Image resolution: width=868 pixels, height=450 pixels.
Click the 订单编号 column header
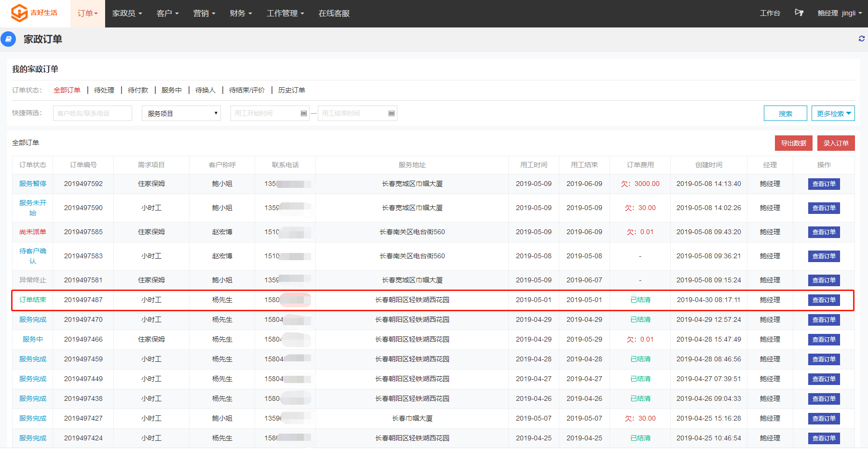tap(83, 165)
